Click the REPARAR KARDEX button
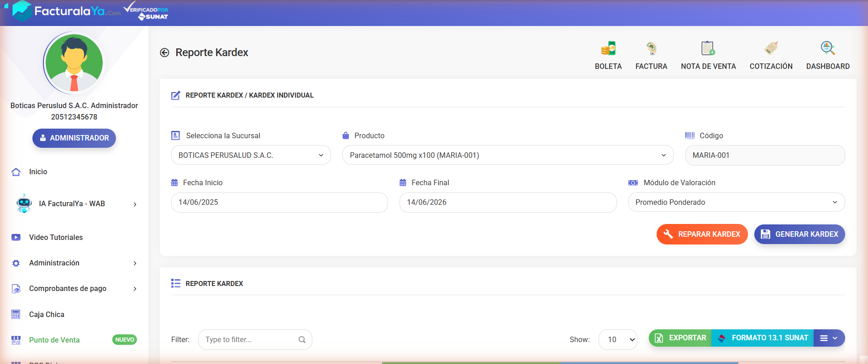Viewport: 868px width, 364px height. [x=702, y=234]
